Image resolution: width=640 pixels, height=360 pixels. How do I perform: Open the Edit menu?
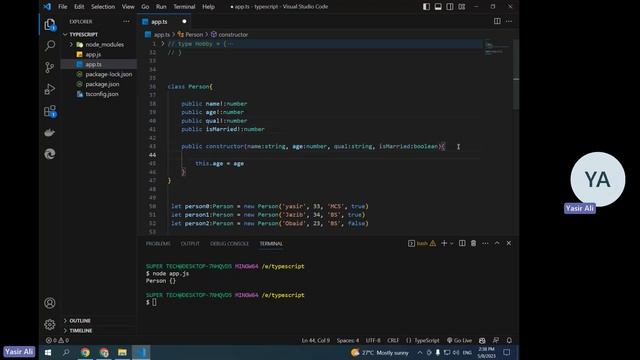79,7
